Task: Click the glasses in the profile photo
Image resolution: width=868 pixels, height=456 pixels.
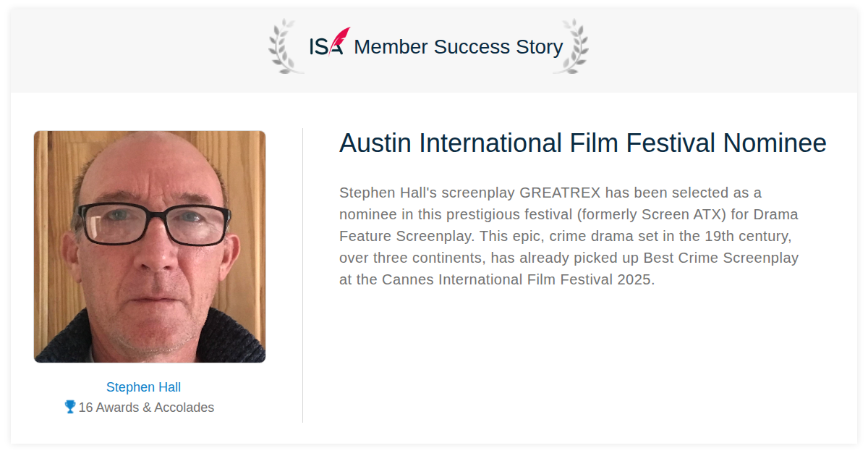Action: coord(154,224)
